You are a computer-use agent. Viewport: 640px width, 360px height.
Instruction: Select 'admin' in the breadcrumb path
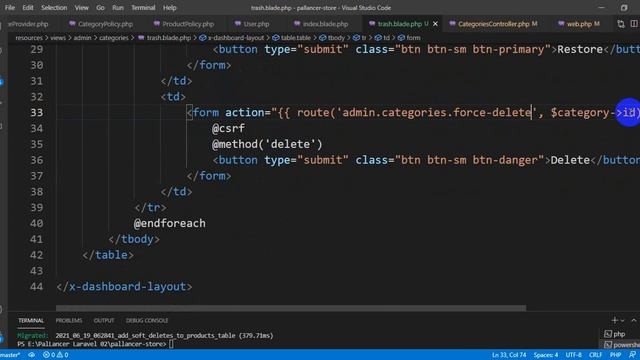tap(82, 38)
